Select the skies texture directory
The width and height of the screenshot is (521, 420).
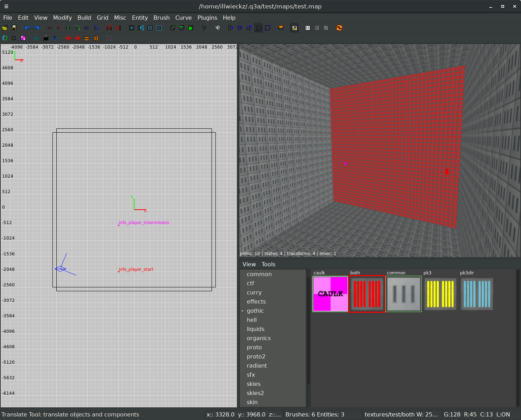[253, 384]
